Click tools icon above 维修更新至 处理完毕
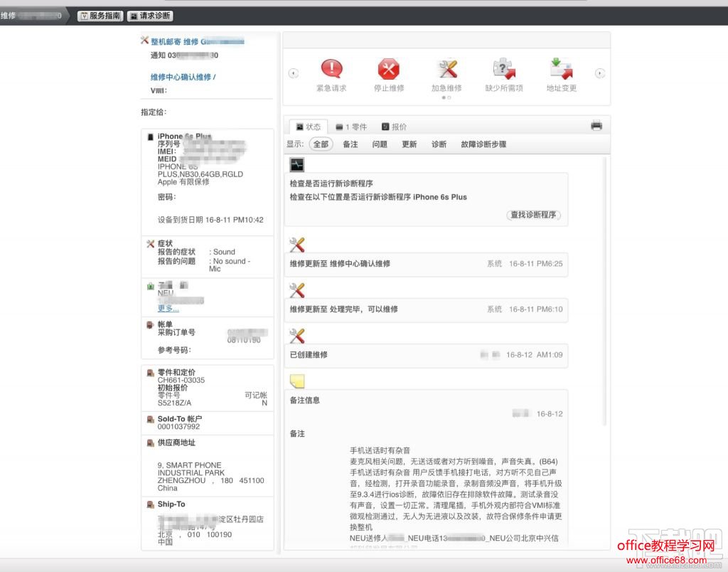 point(296,290)
